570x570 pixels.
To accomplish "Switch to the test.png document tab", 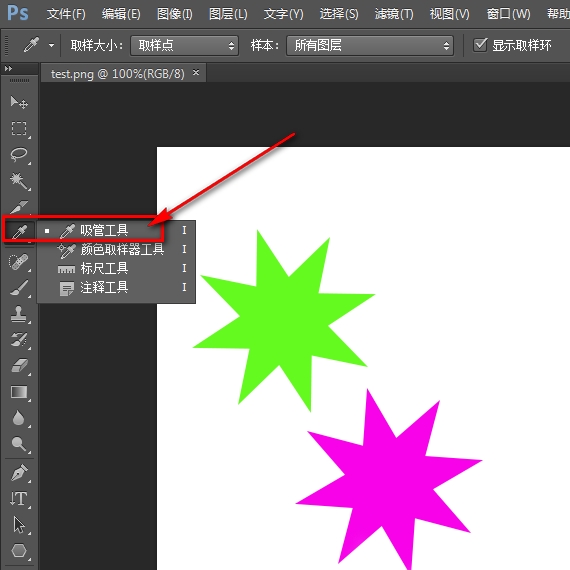I will (117, 74).
